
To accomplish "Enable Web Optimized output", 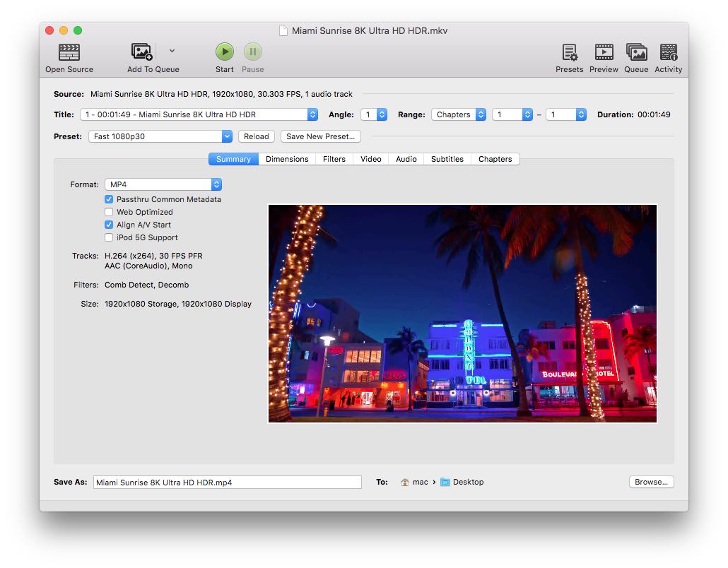I will tap(109, 212).
